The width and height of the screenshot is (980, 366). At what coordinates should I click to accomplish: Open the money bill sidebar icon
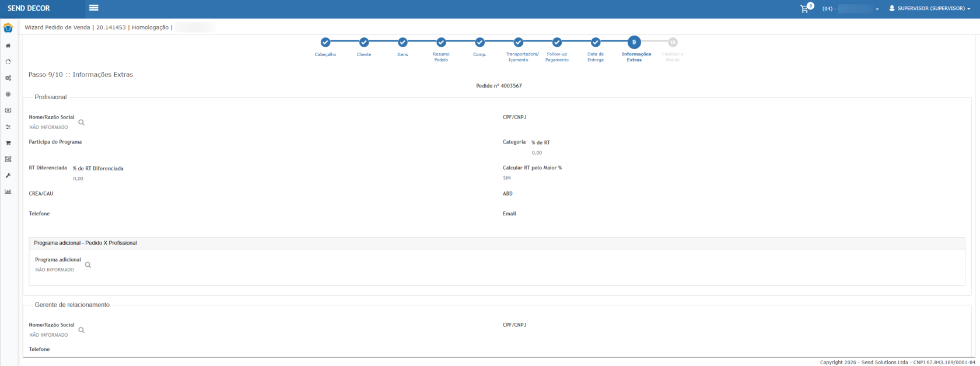[x=8, y=110]
